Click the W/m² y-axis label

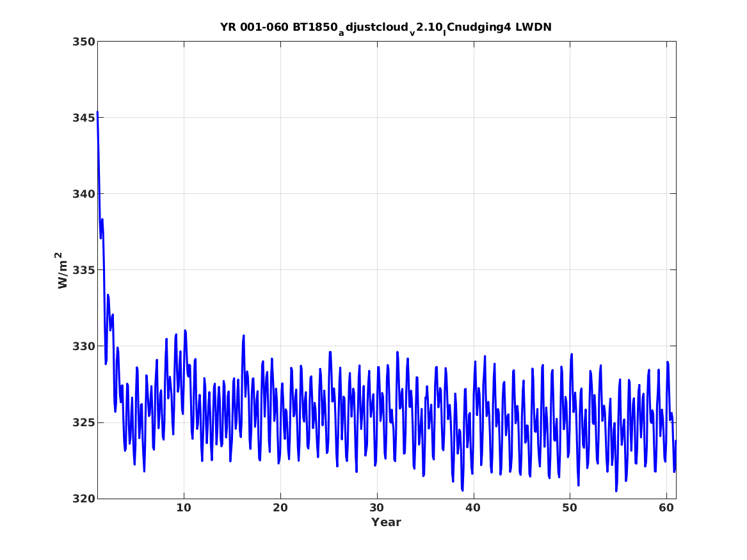62,270
